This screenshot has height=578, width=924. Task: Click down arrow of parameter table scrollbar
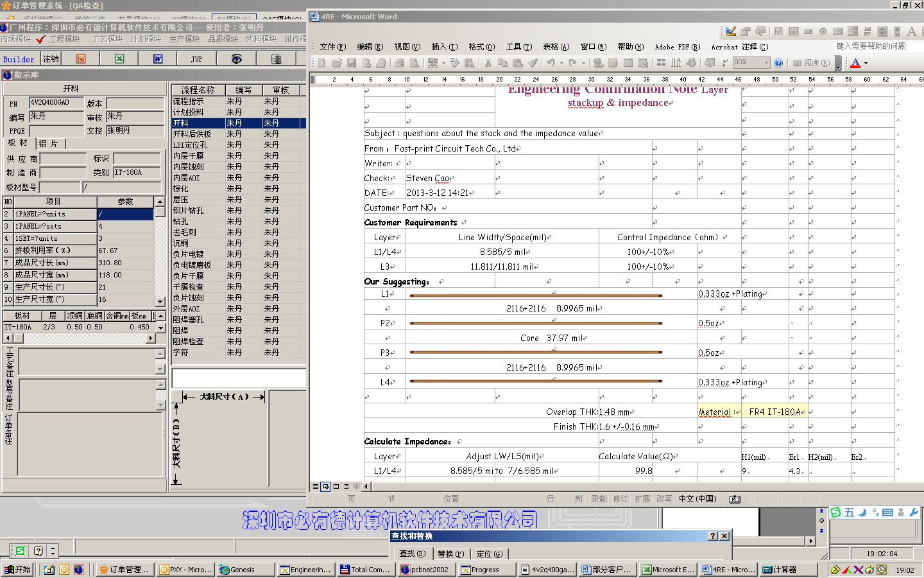pyautogui.click(x=160, y=301)
